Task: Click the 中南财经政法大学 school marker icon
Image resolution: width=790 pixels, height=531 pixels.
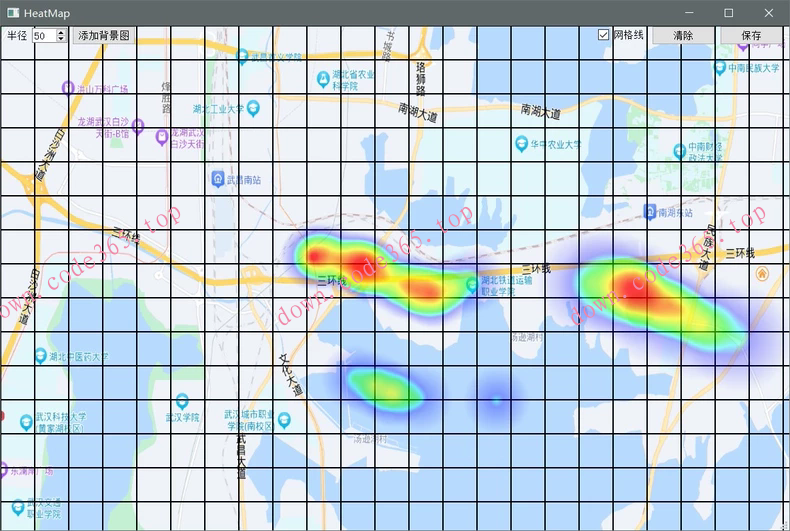Action: pos(680,151)
